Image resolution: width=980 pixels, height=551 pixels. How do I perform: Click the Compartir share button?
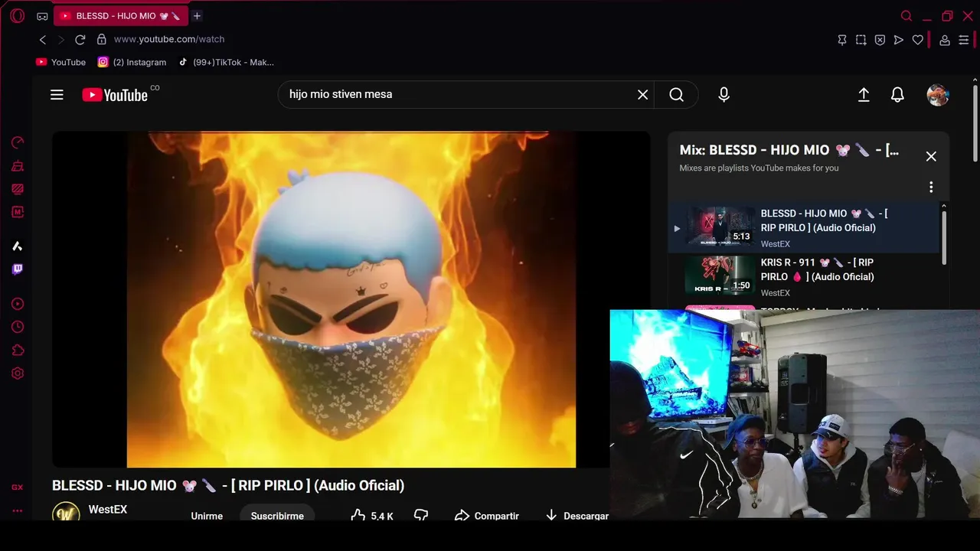point(487,516)
